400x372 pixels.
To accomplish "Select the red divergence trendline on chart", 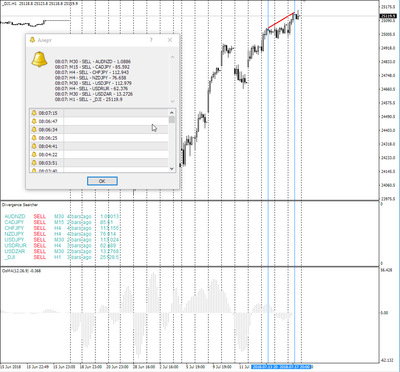I will tap(282, 20).
